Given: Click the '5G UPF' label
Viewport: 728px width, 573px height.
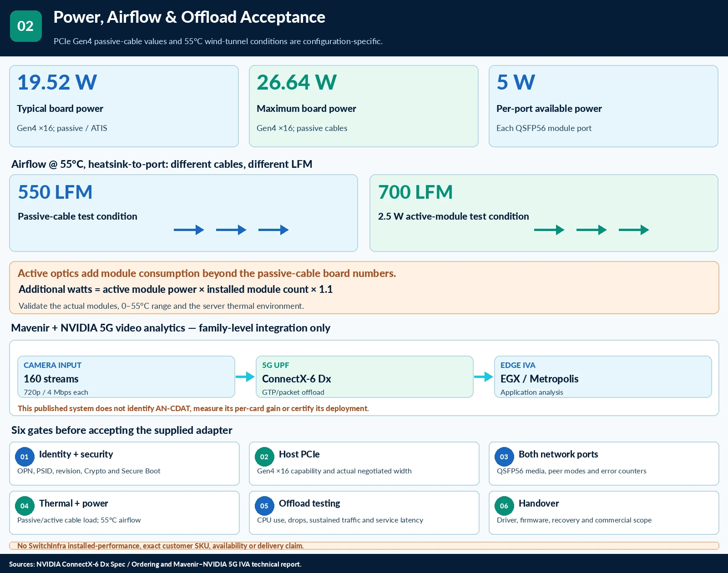Looking at the screenshot, I should pyautogui.click(x=276, y=365).
